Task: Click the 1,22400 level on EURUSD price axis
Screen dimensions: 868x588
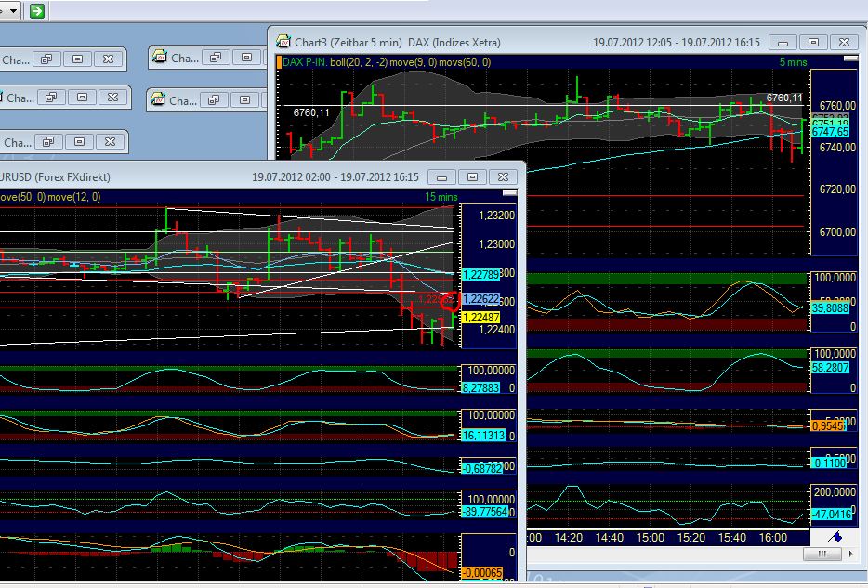Action: (x=496, y=330)
